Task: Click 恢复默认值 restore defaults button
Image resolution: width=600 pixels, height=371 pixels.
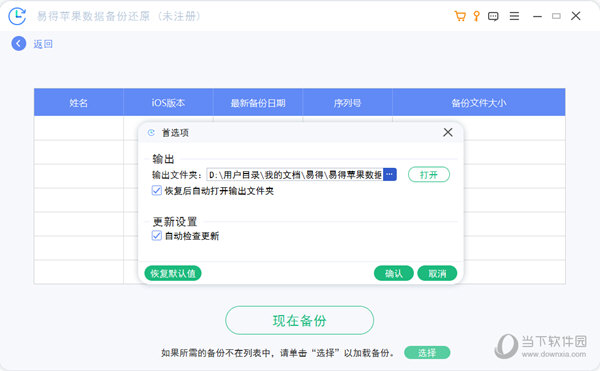Action: point(173,273)
